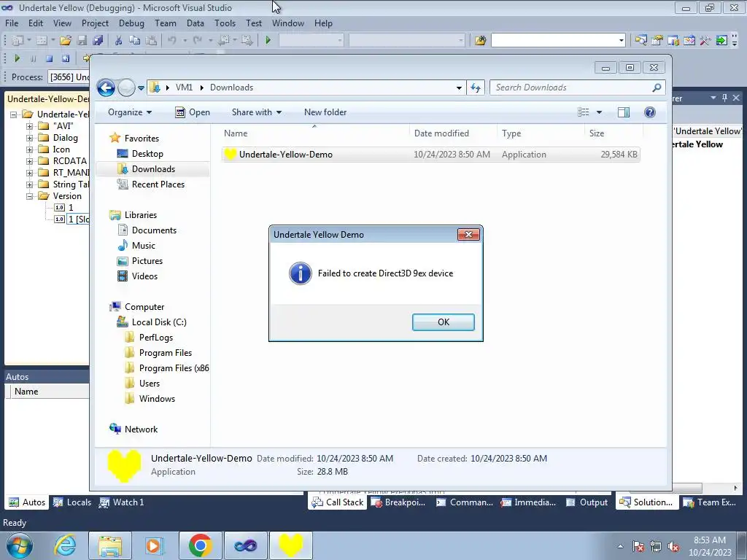The image size is (747, 560).
Task: Expand the Dialog resource folder
Action: click(29, 138)
